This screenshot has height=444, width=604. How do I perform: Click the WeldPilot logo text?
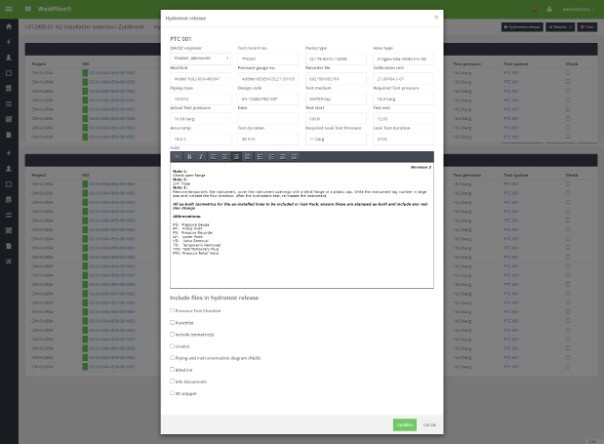(54, 9)
